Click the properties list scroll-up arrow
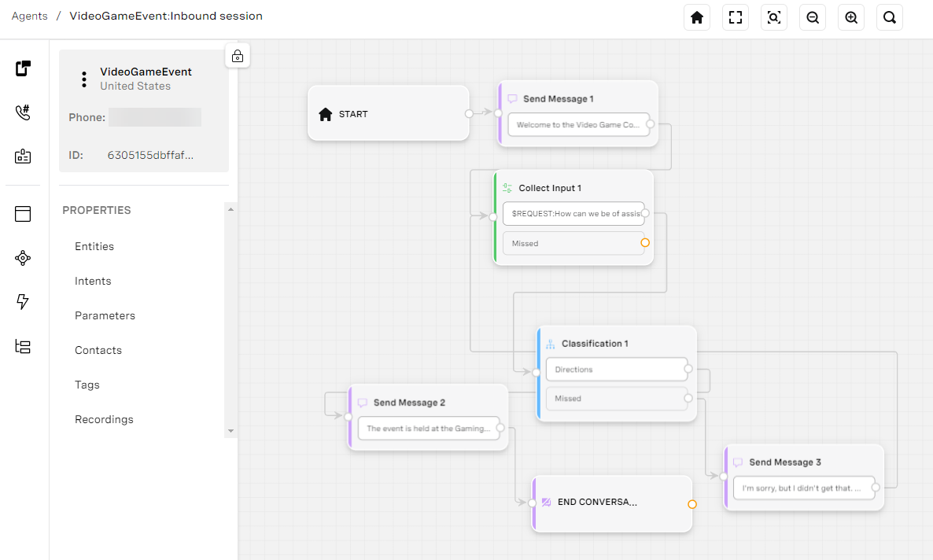 [x=230, y=209]
